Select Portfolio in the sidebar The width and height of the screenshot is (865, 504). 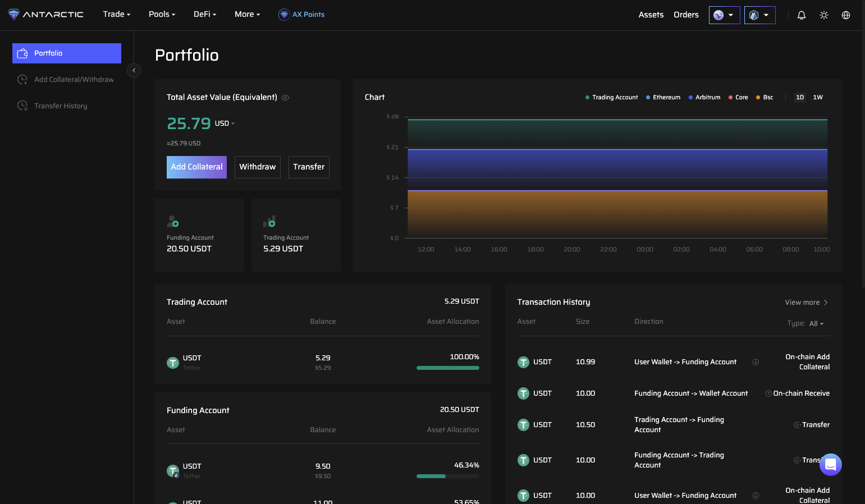(67, 53)
